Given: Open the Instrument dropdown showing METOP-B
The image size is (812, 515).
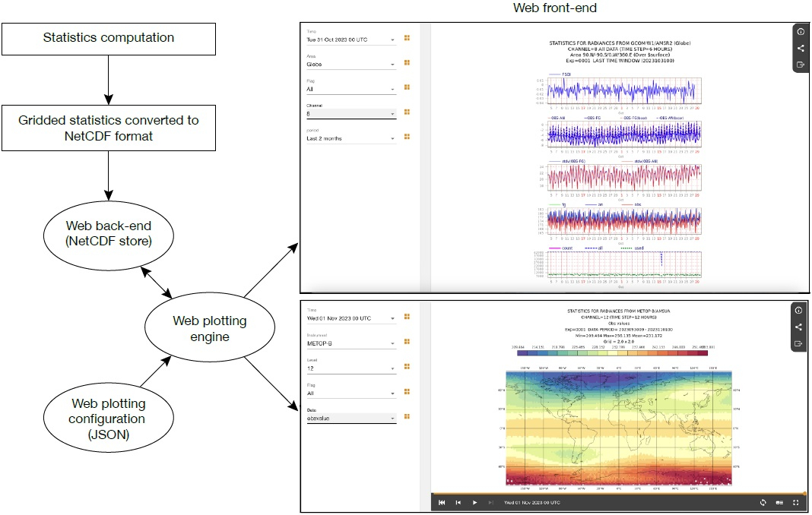Looking at the screenshot, I should [x=350, y=343].
